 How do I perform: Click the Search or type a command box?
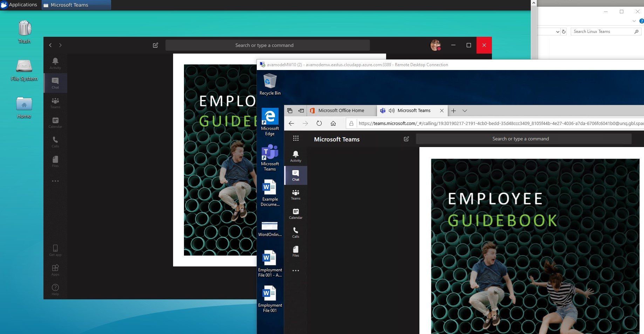click(520, 139)
